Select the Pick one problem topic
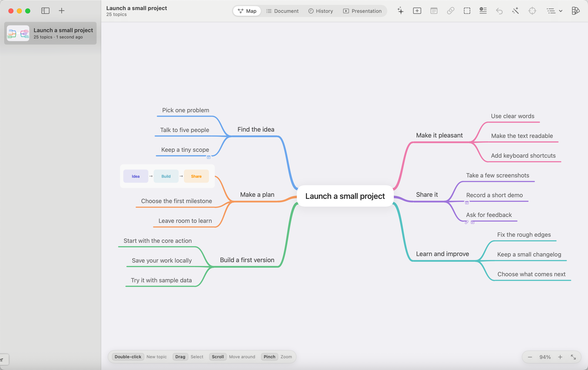588x370 pixels. 186,110
